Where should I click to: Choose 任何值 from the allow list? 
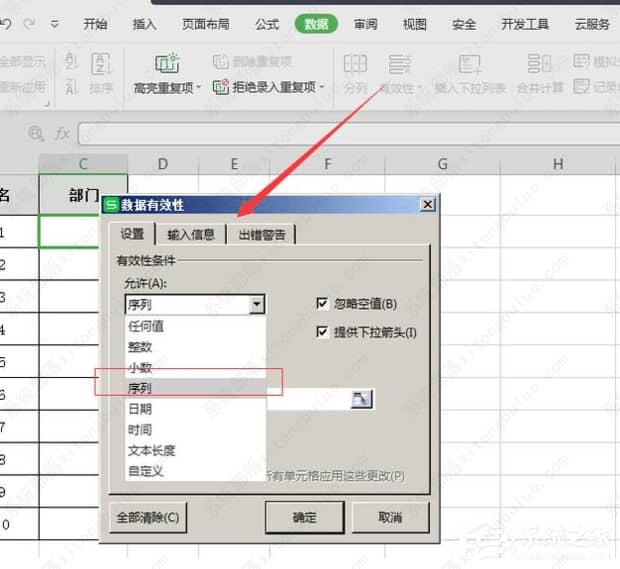[195, 326]
